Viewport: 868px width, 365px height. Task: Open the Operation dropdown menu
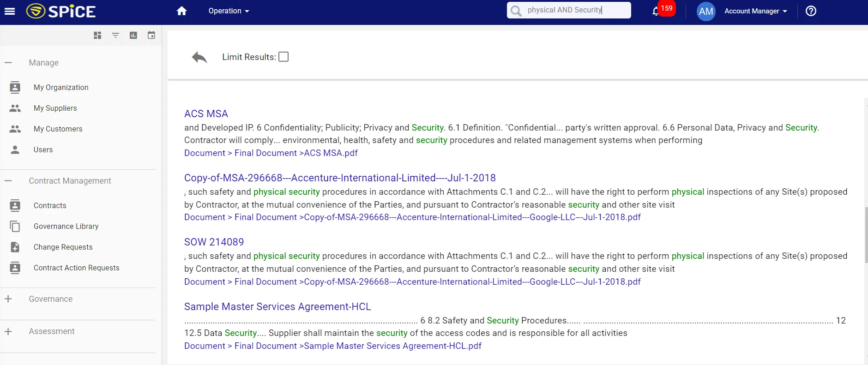(x=229, y=11)
